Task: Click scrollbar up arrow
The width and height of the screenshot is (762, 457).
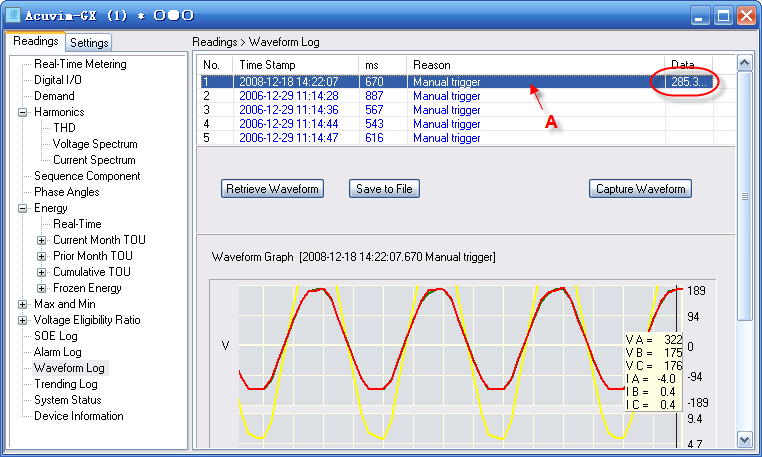Action: coord(745,63)
